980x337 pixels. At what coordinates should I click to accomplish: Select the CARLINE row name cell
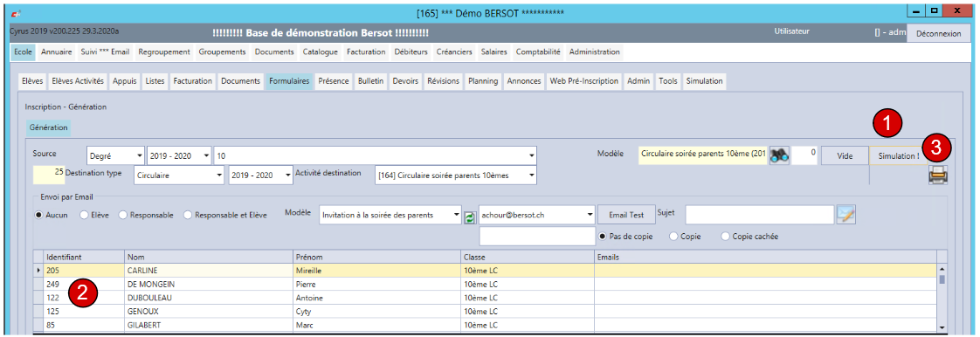tap(209, 270)
